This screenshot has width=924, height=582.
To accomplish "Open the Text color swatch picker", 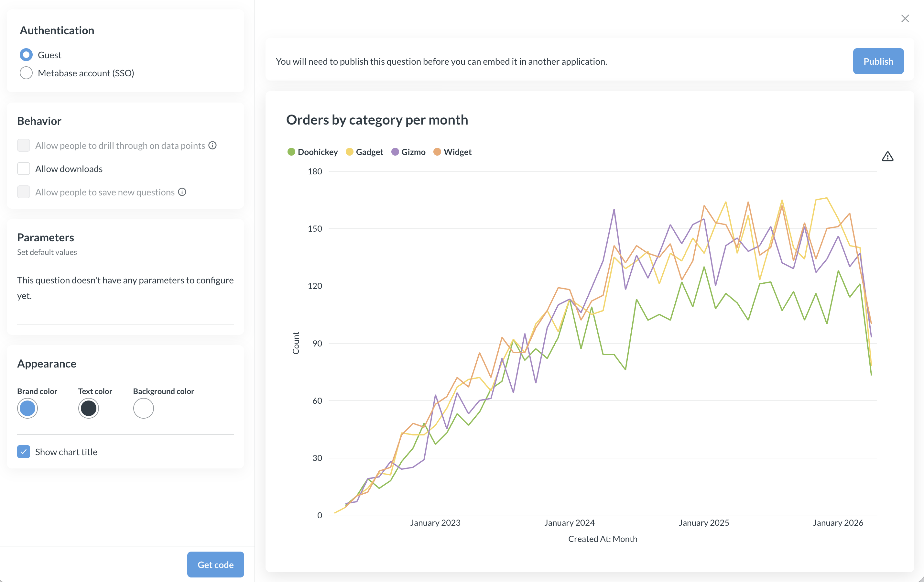I will coord(89,408).
